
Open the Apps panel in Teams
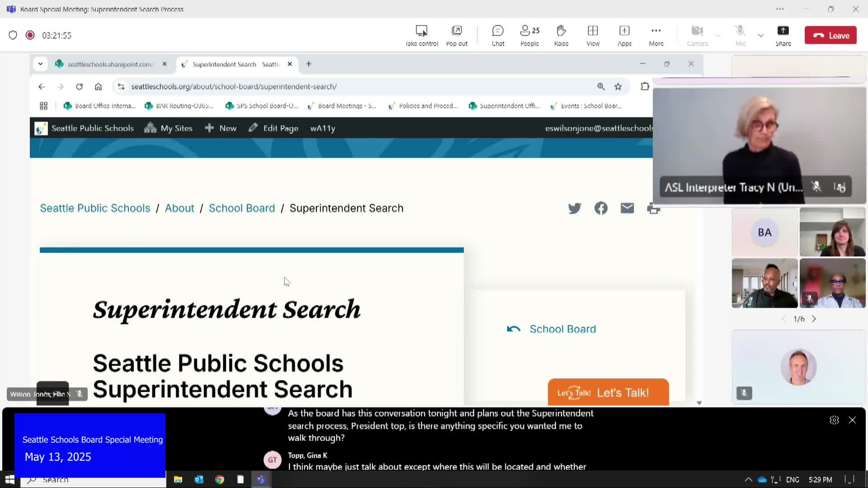pos(624,36)
